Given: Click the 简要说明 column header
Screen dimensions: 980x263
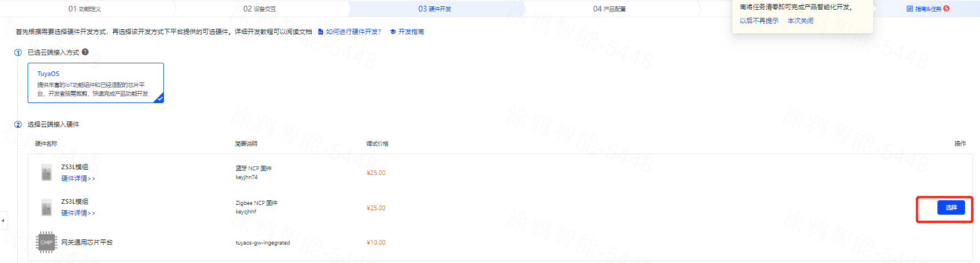Looking at the screenshot, I should (246, 143).
